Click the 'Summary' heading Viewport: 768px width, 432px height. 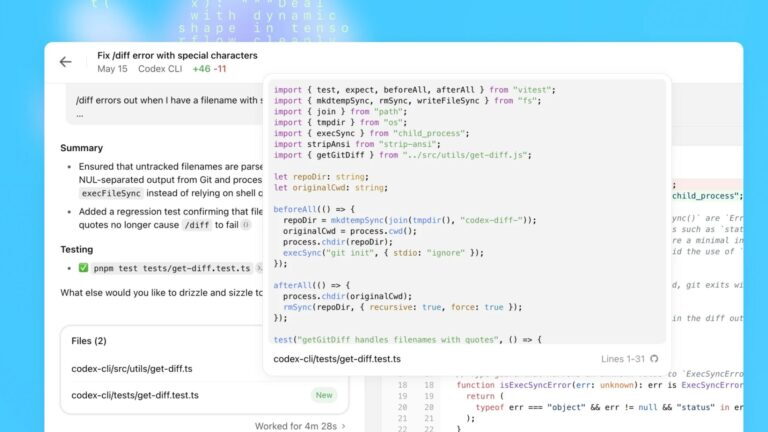pyautogui.click(x=81, y=148)
